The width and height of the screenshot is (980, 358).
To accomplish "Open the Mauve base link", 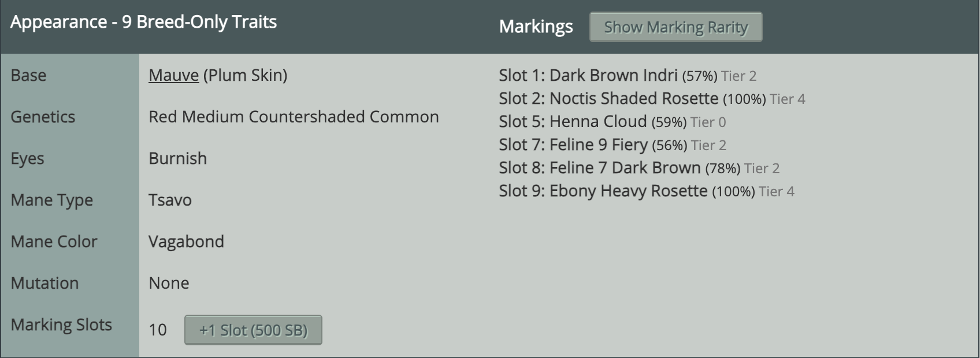I will tap(174, 76).
